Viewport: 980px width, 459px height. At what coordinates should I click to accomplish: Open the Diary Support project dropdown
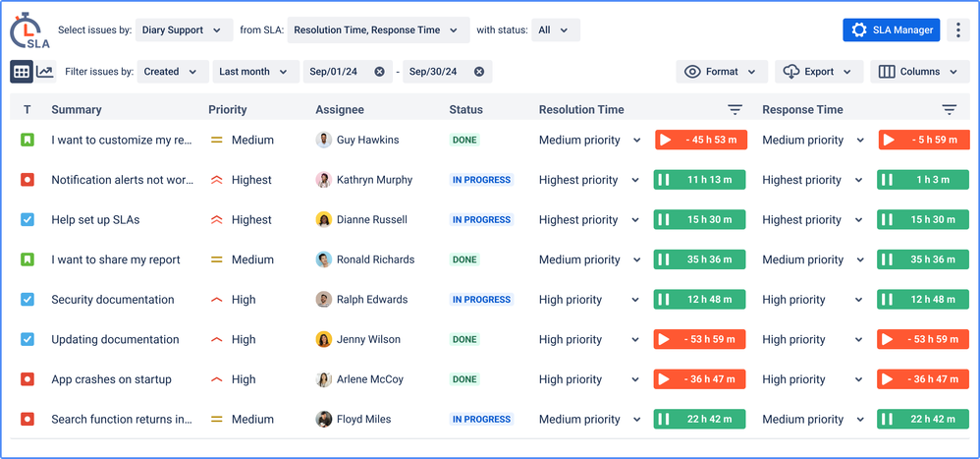[184, 30]
